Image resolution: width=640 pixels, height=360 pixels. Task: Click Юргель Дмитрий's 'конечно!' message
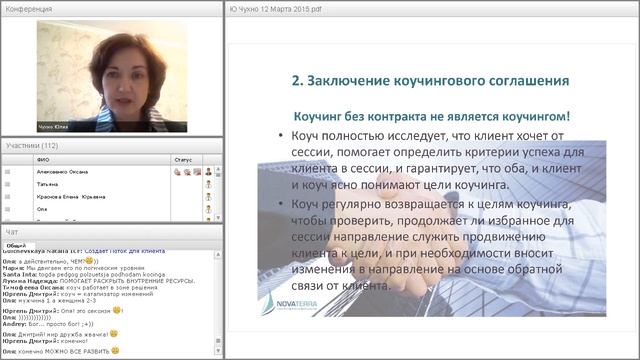pyautogui.click(x=45, y=341)
